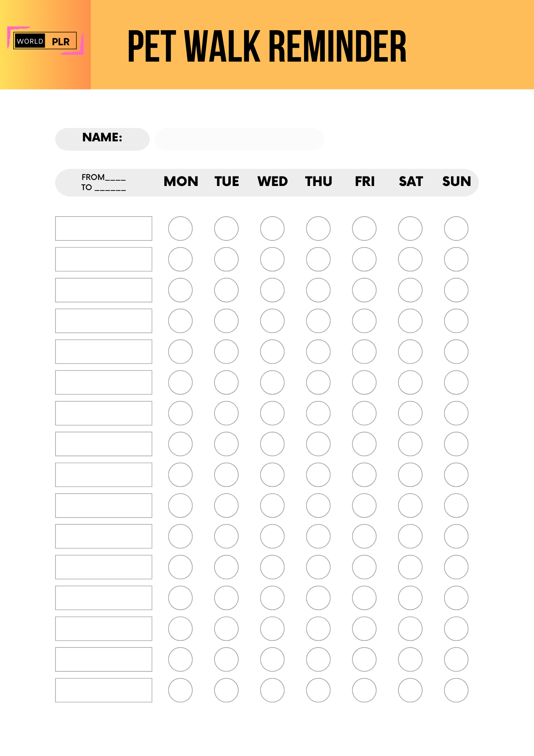This screenshot has height=756, width=534.
Task: Click the last task entry box
Action: (x=103, y=690)
